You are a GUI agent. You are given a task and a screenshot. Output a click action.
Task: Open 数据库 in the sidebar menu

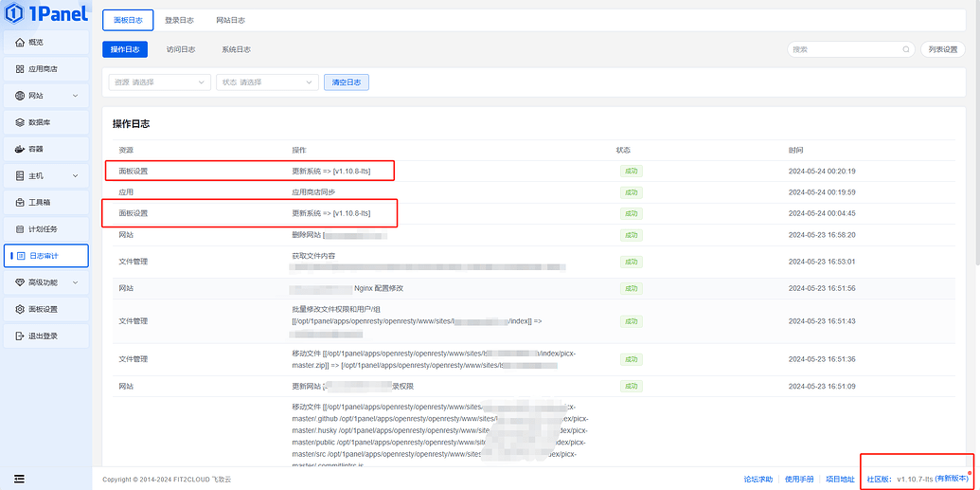pos(45,122)
